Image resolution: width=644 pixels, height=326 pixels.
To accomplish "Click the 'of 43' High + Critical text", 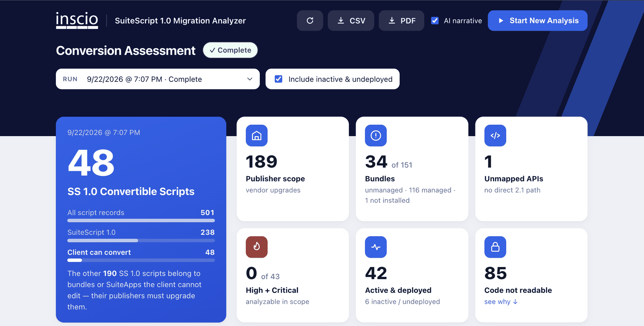I will click(270, 277).
